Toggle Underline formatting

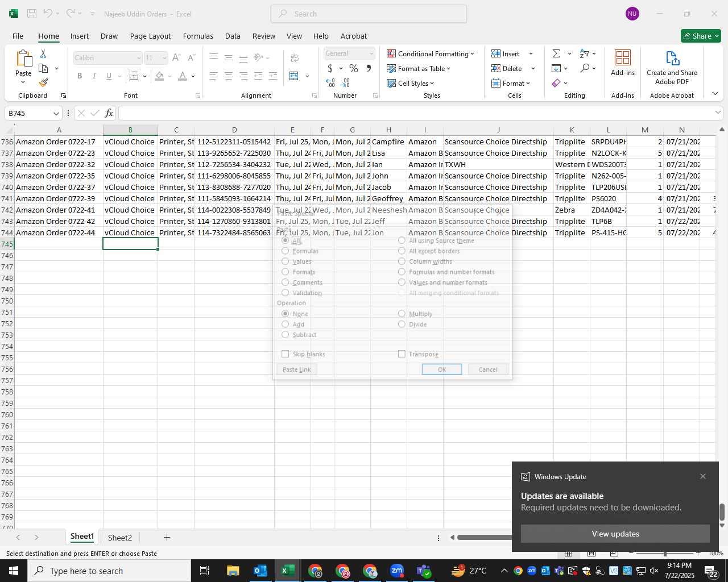pyautogui.click(x=109, y=76)
